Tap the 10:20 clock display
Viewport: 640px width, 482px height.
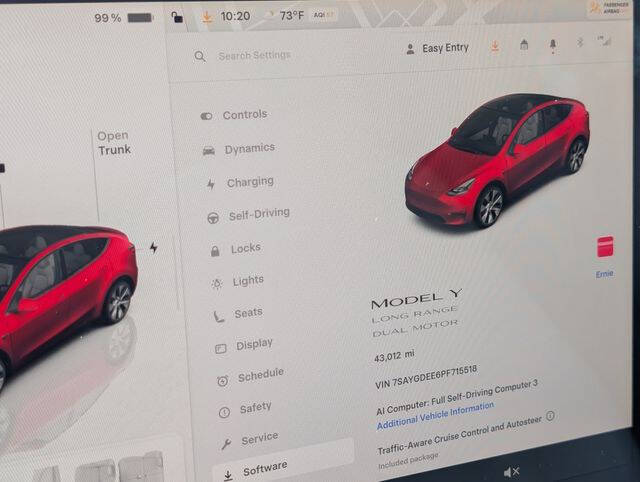pos(235,16)
